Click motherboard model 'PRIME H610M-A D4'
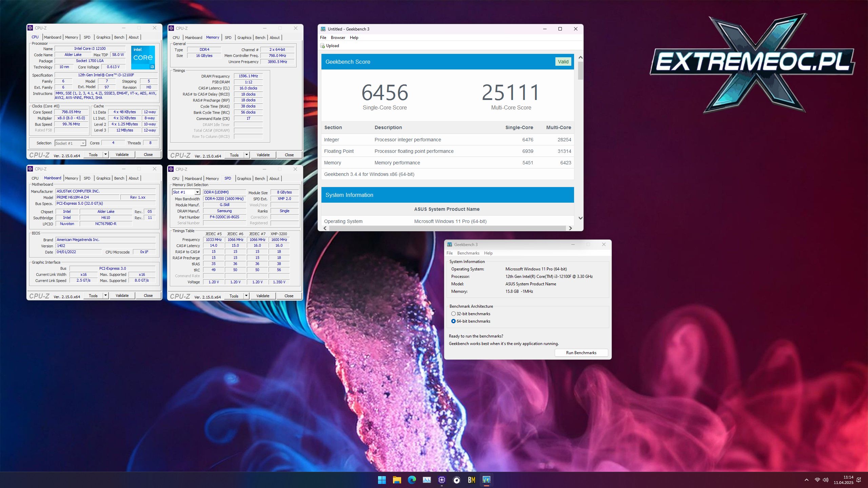 [x=88, y=197]
